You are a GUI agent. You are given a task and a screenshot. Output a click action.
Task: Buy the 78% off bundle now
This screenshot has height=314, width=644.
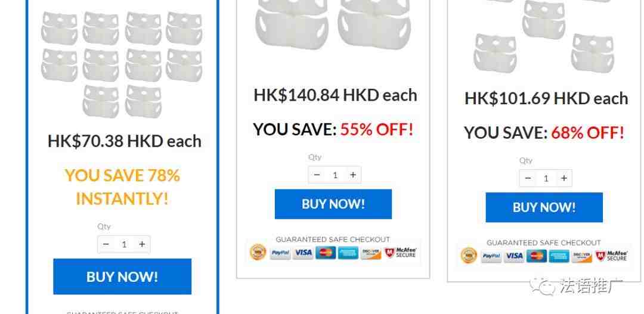[x=122, y=276]
